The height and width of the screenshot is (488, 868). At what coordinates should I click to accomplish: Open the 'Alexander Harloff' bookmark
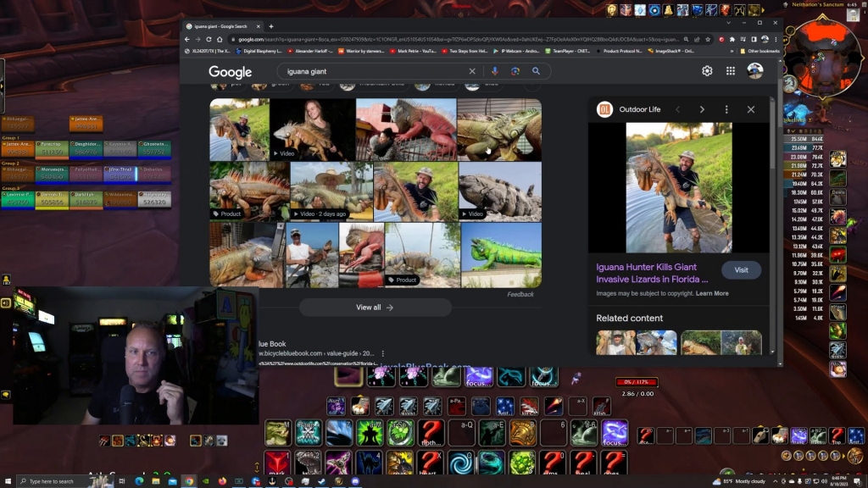coord(310,51)
